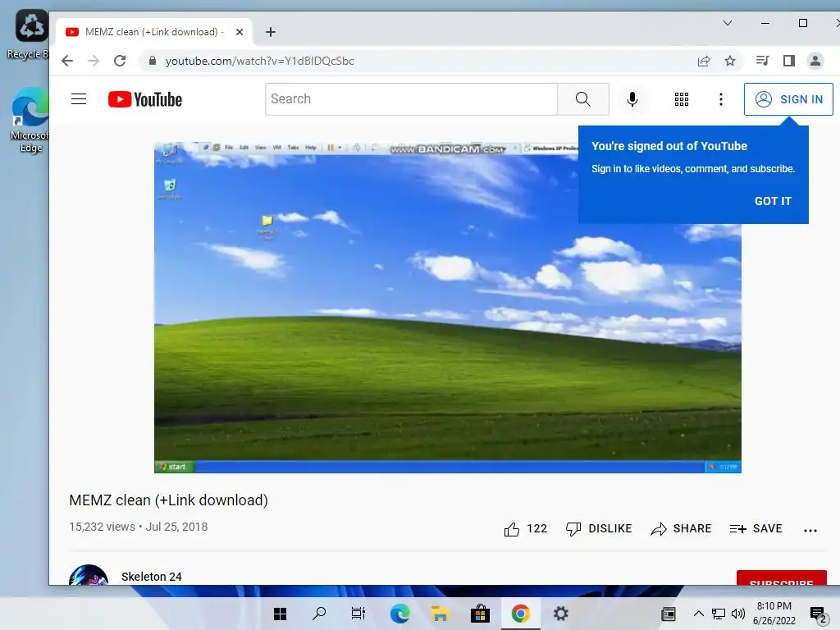840x630 pixels.
Task: Open the YouTube apps grid icon
Action: (x=682, y=99)
